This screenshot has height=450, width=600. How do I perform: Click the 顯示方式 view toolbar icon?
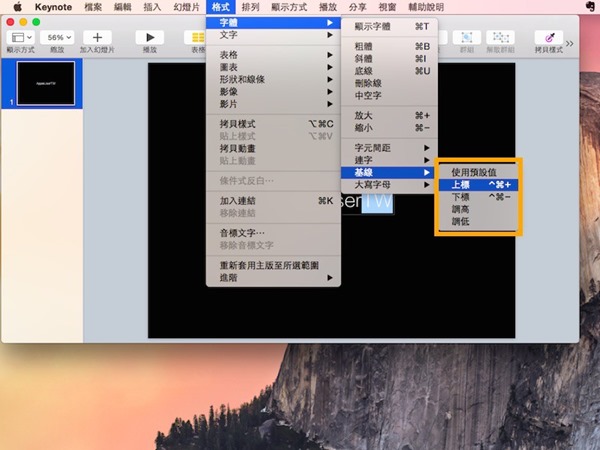[22, 37]
